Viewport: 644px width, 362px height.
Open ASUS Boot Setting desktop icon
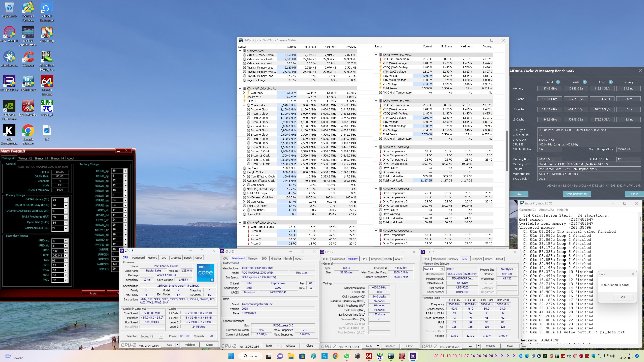click(47, 61)
